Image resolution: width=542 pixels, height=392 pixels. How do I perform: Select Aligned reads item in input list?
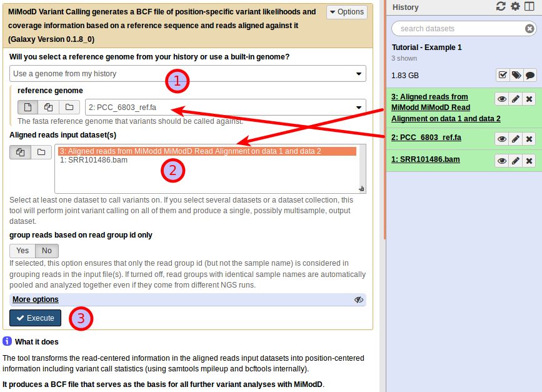(x=207, y=151)
